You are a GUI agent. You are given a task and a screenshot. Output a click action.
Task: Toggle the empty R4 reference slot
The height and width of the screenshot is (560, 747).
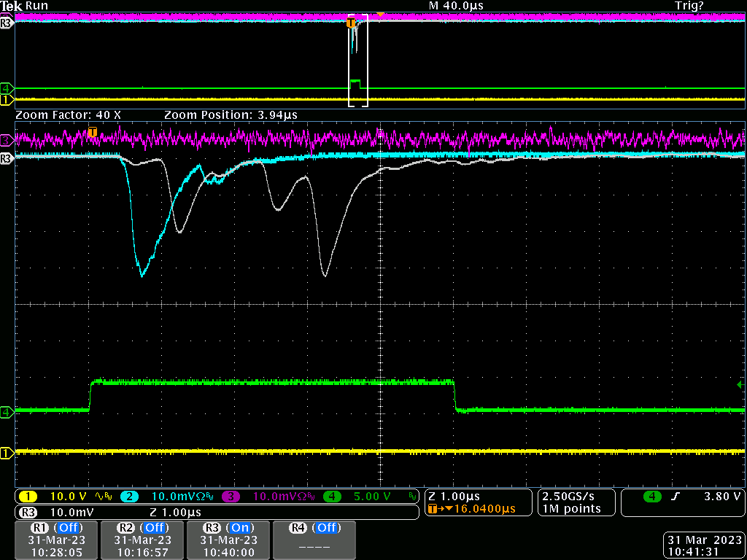click(x=314, y=540)
